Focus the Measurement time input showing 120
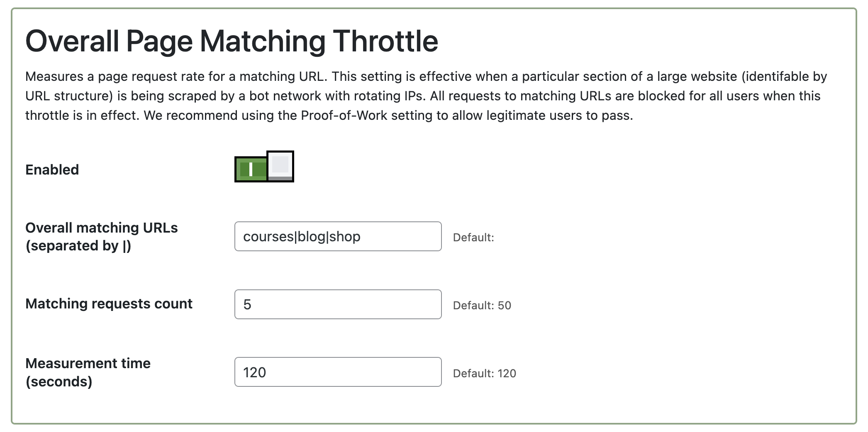Viewport: 868px width, 432px height. click(x=338, y=372)
